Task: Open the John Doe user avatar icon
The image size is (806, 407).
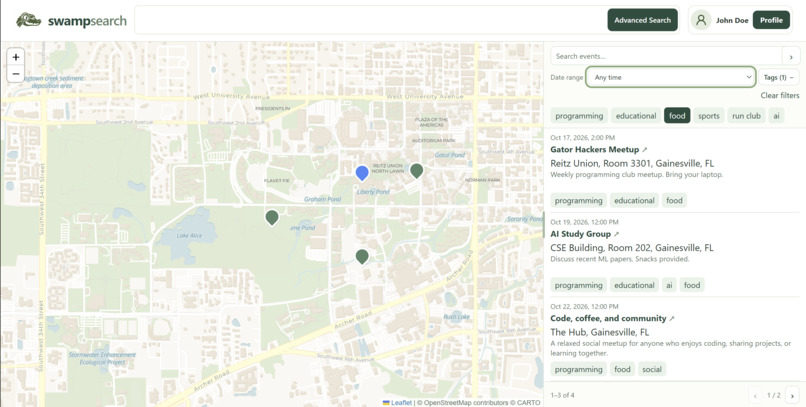Action: (701, 20)
